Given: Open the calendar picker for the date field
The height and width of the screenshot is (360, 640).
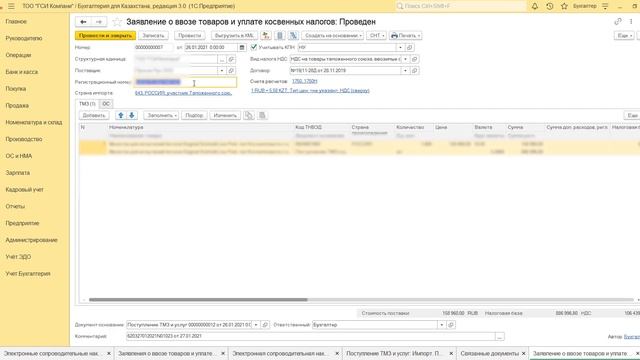Looking at the screenshot, I should (242, 47).
